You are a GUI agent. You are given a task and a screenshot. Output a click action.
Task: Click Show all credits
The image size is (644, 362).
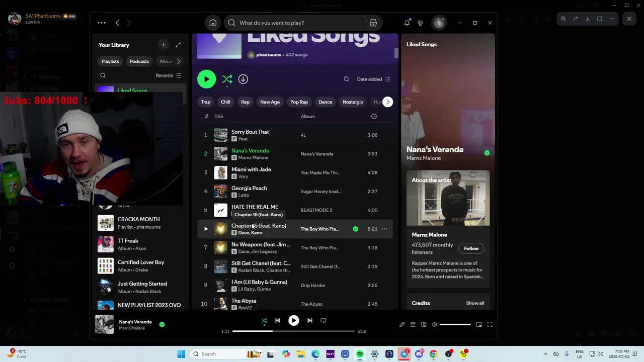pyautogui.click(x=475, y=303)
